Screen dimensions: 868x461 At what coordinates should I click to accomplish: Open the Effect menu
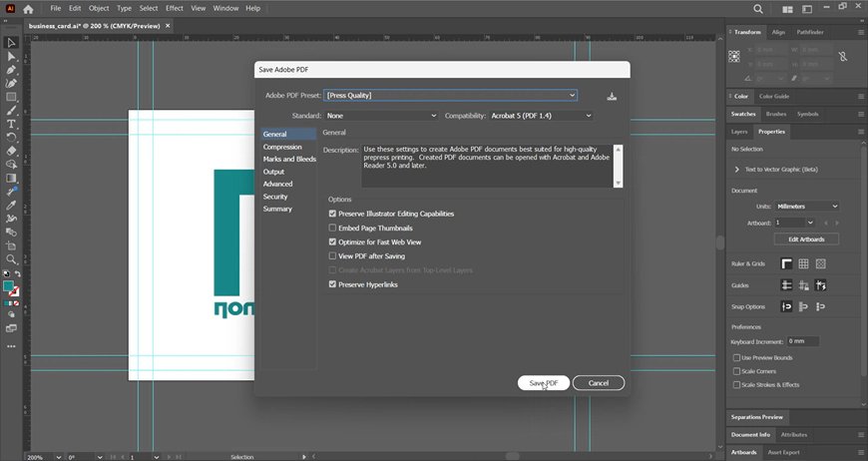click(175, 8)
